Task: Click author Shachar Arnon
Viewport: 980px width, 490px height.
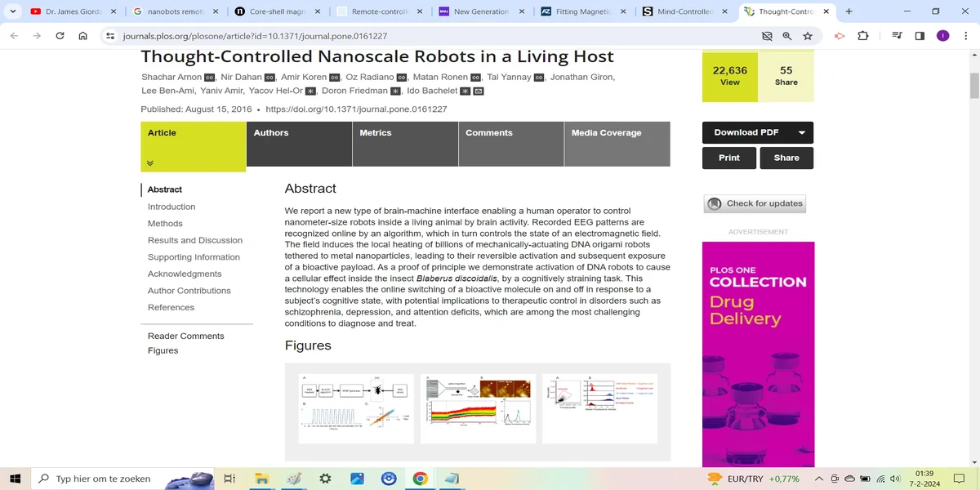Action: point(171,77)
